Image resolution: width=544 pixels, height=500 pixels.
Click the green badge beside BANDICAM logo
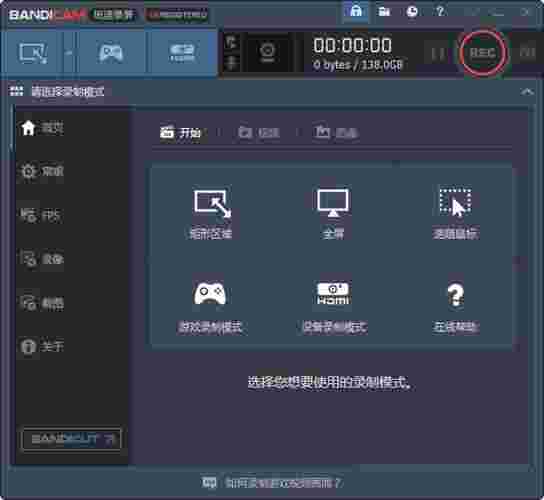coord(114,14)
